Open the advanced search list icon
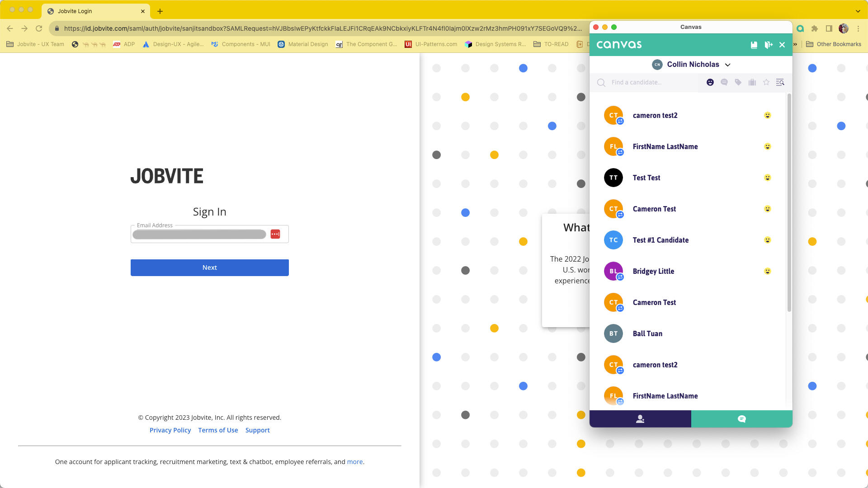 [780, 82]
